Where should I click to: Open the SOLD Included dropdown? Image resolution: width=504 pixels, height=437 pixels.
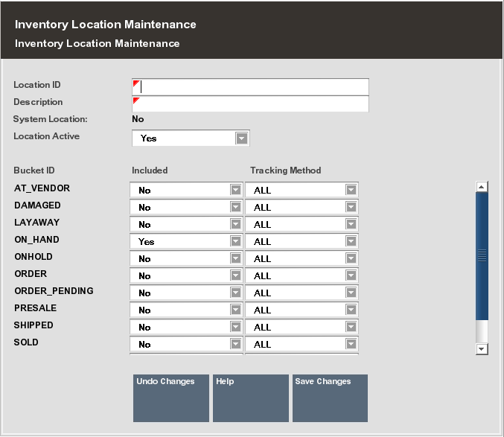pos(186,344)
